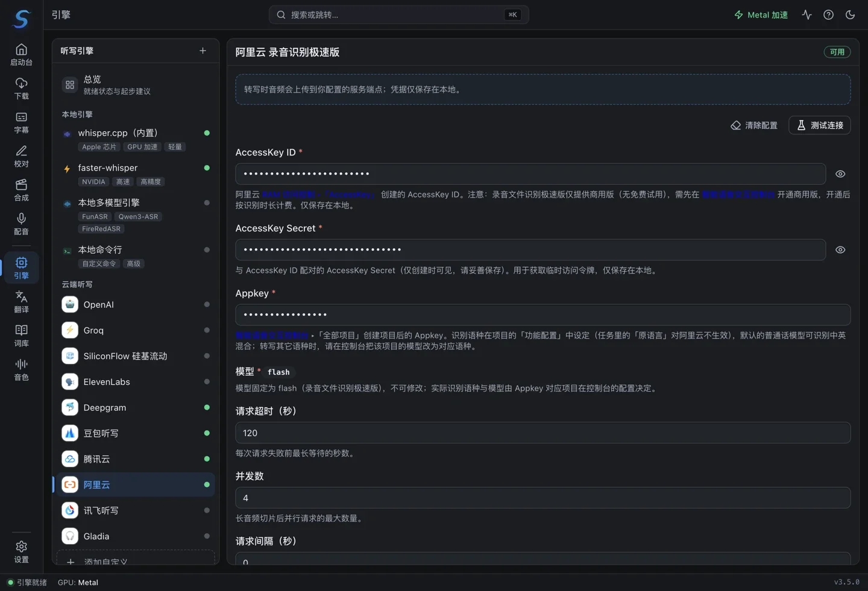Select 总览 overview entry
The image size is (868, 591).
click(136, 85)
